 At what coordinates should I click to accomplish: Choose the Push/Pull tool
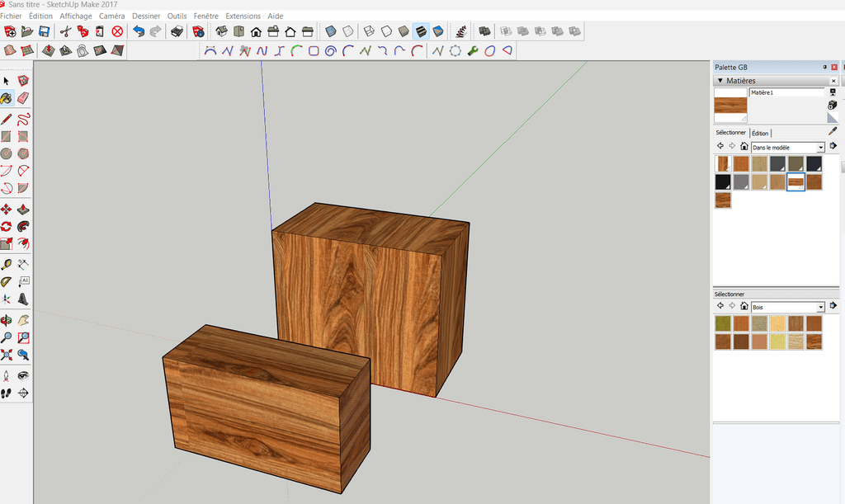coord(23,209)
